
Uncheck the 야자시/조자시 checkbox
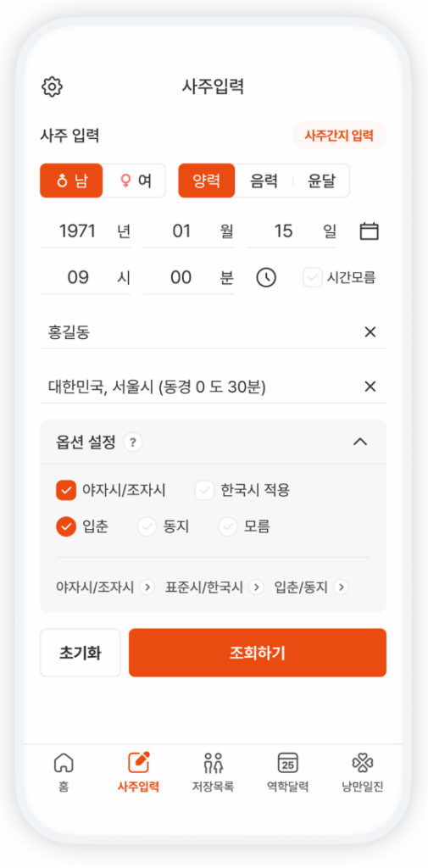[x=66, y=491]
